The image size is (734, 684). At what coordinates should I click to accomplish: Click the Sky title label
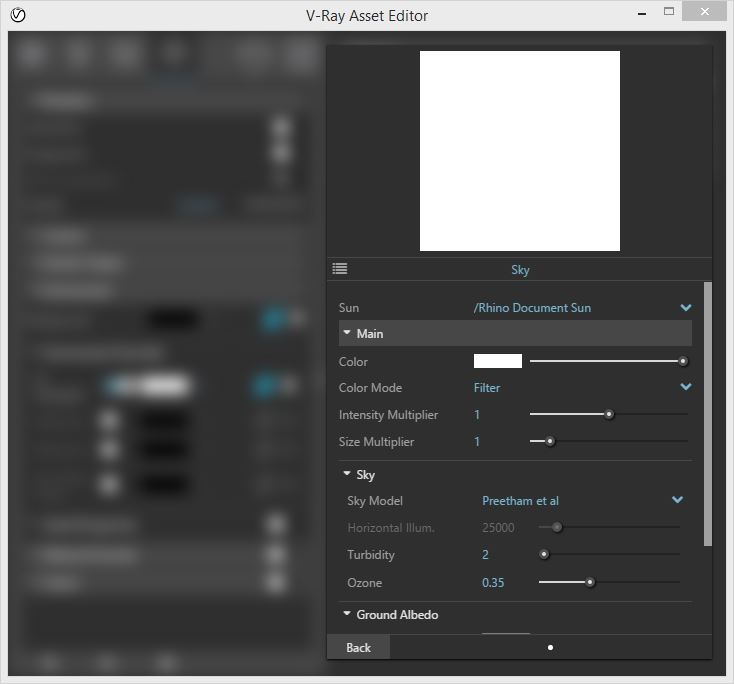click(x=520, y=270)
